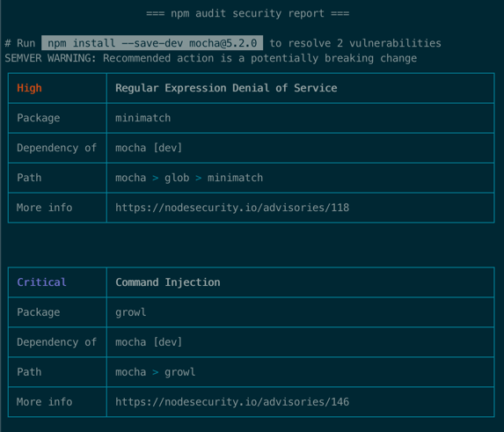Click the arrow between glob and minimatch
Viewport: 504px width, 432px height.
pyautogui.click(x=198, y=178)
